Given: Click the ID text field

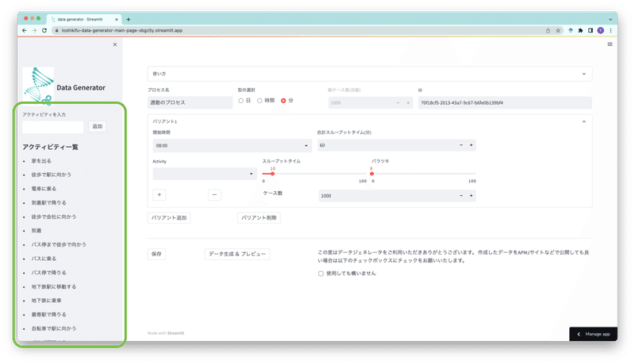Looking at the screenshot, I should click(x=505, y=103).
